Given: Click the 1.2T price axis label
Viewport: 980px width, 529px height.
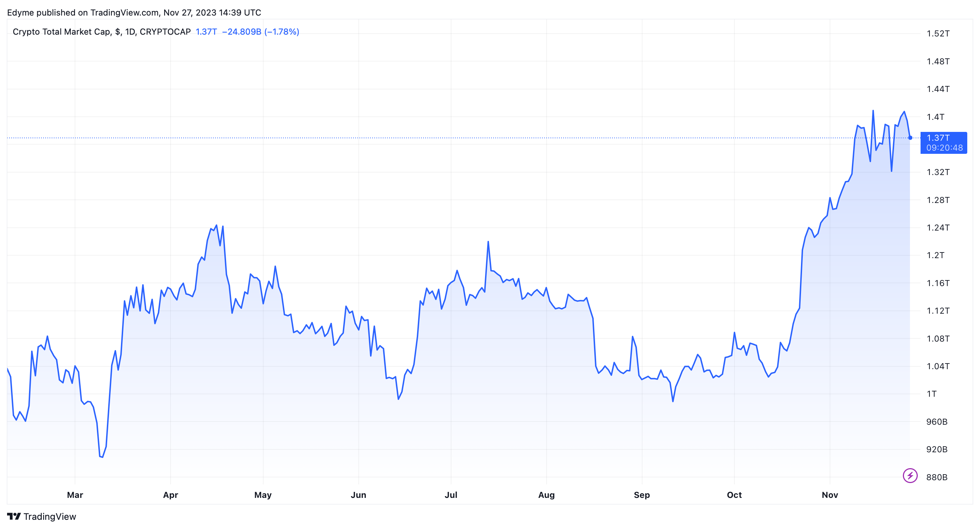Looking at the screenshot, I should pos(935,255).
